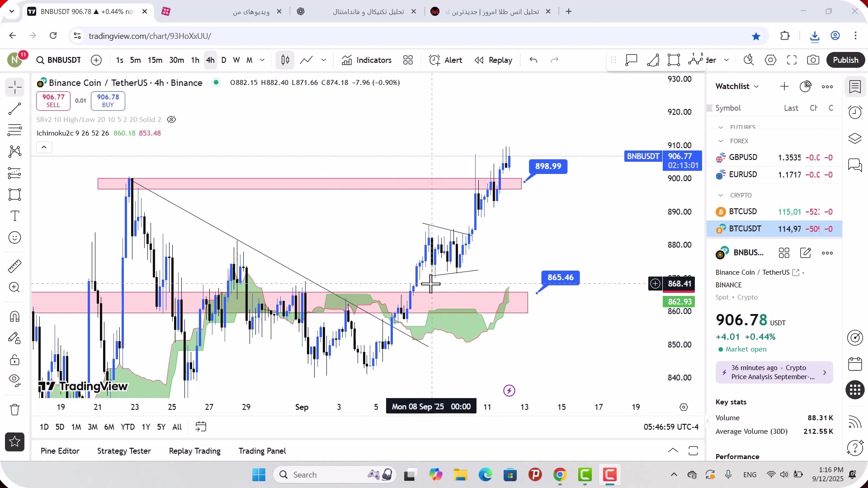
Task: Open the Fibonacci retracement tools
Action: 14,130
